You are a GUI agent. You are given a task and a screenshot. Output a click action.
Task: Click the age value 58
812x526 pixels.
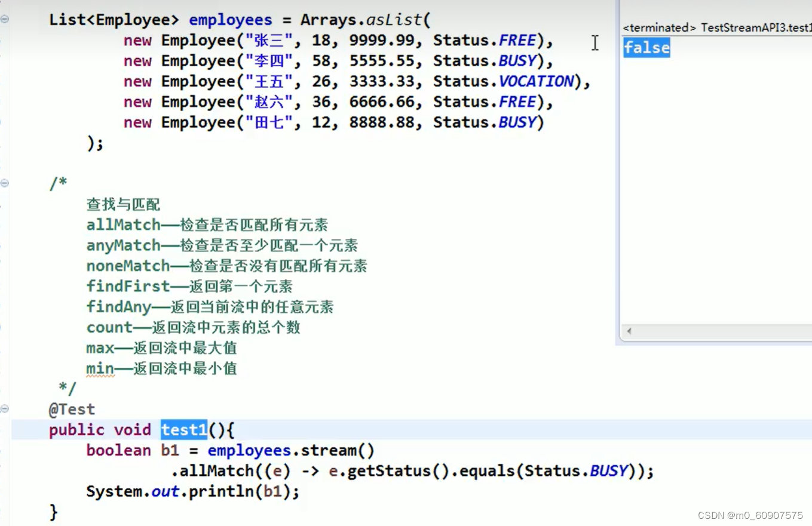click(321, 61)
